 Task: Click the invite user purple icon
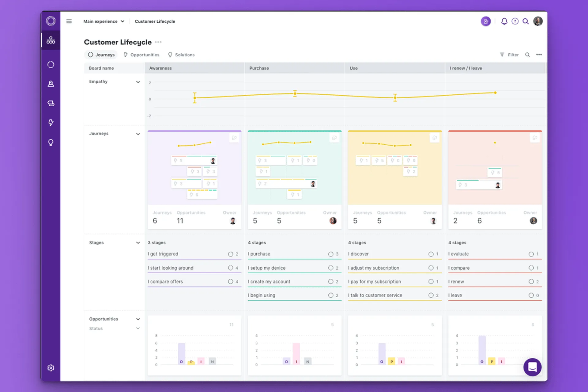[486, 21]
